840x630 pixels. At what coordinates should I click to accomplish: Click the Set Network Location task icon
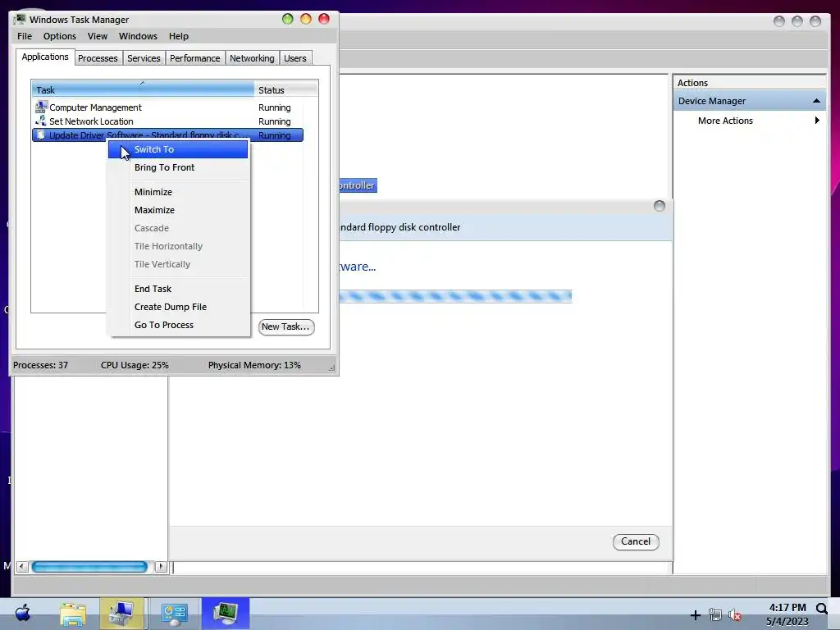click(x=41, y=121)
